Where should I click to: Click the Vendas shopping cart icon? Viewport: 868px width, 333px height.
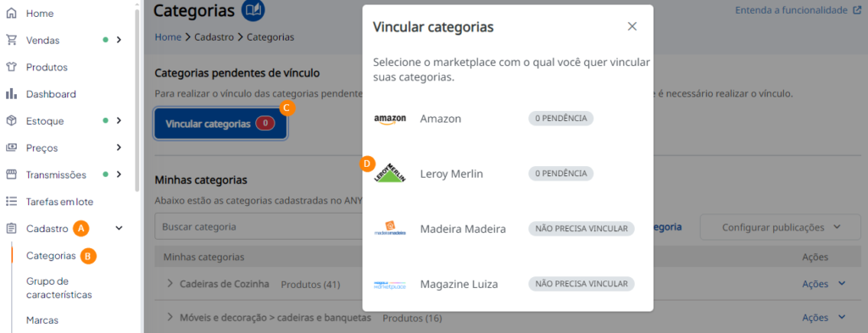tap(10, 40)
